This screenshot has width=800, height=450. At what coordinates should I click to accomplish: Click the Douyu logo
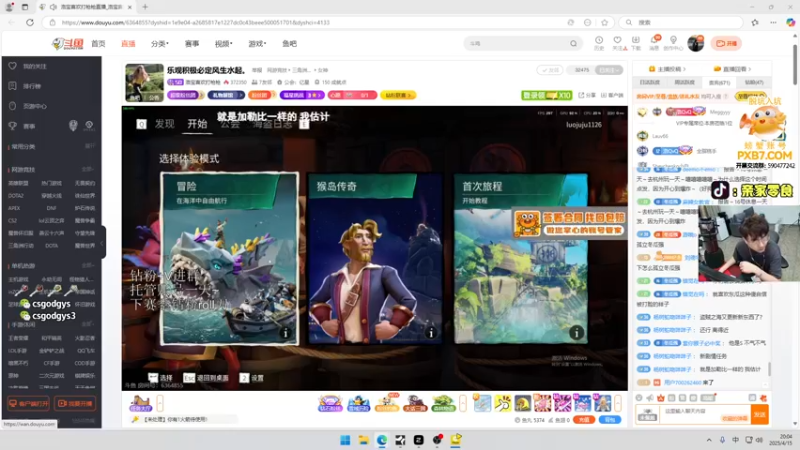67,44
